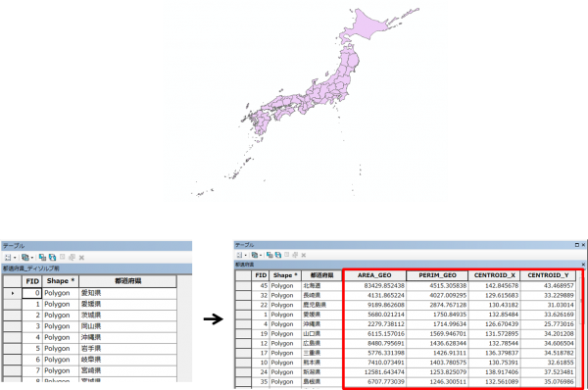Image resolution: width=588 pixels, height=390 pixels.
Task: Open Related Tables in ディゾルブ前 table
Action: point(25,258)
